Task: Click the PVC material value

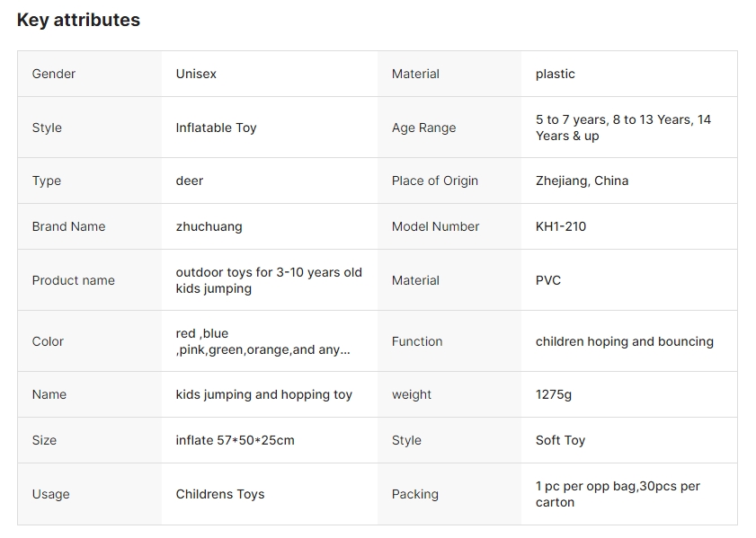Action: click(x=547, y=280)
